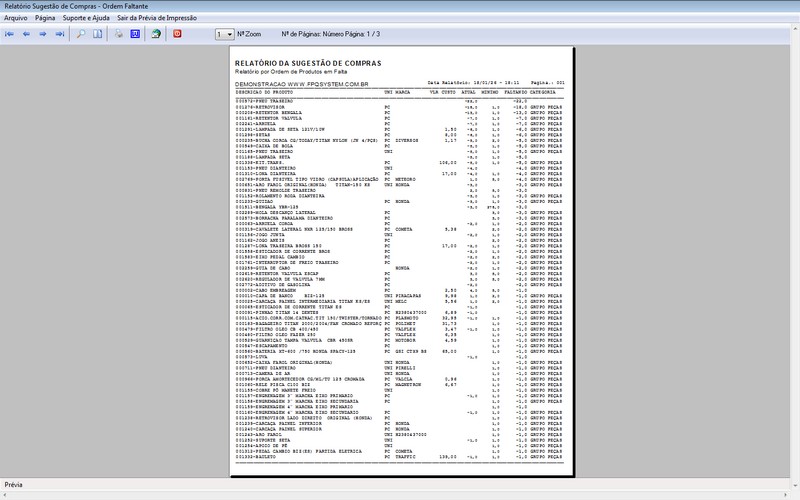Screen dimensions: 800x500
Task: Click the next page arrow
Action: [x=43, y=34]
